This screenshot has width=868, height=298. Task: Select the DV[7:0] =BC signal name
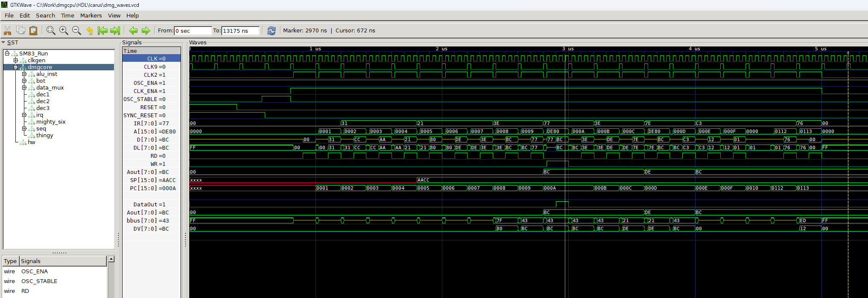(x=151, y=229)
